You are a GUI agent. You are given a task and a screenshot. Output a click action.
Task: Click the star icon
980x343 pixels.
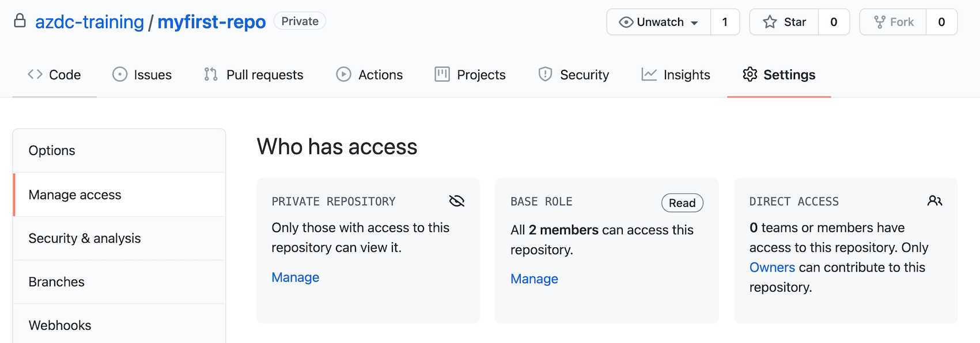pos(770,22)
